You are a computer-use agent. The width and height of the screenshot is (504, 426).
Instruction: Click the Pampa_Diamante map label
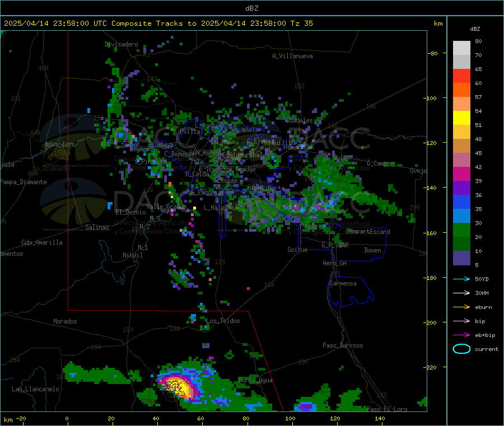[24, 182]
